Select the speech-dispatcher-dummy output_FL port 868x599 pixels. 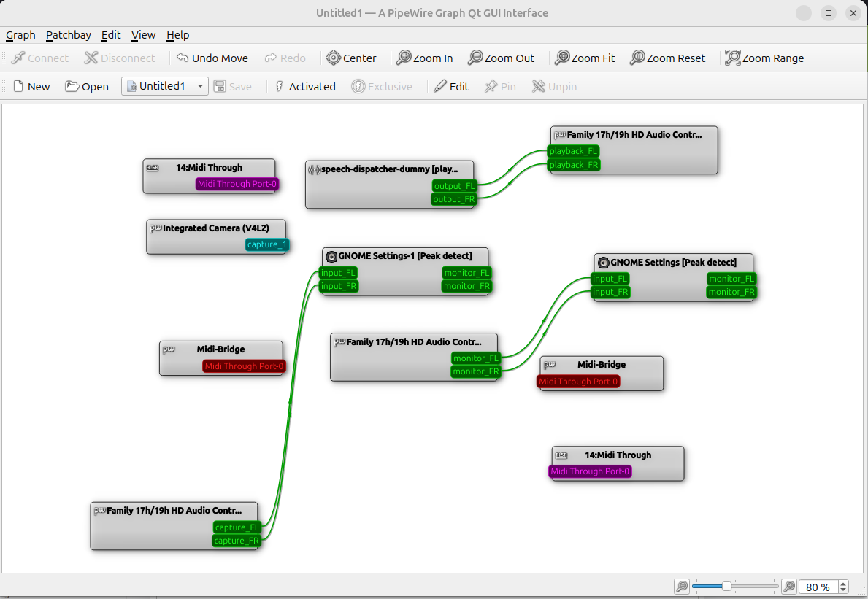coord(453,186)
